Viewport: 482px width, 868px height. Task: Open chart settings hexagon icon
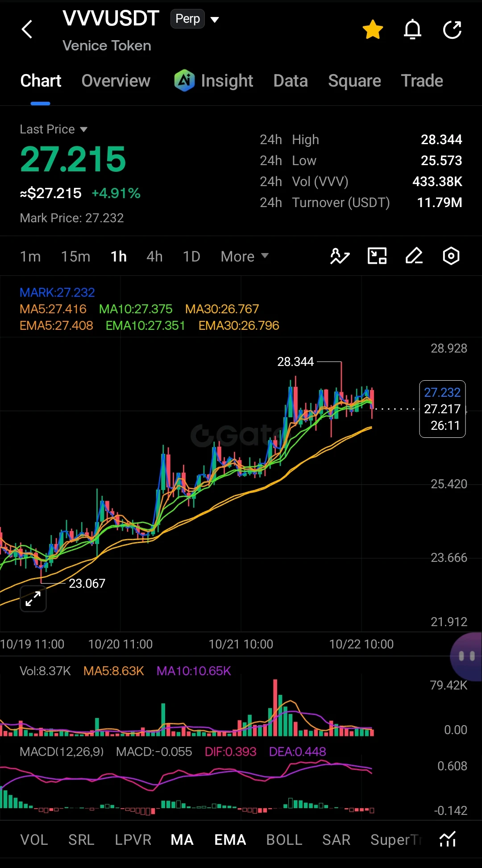[x=451, y=256]
